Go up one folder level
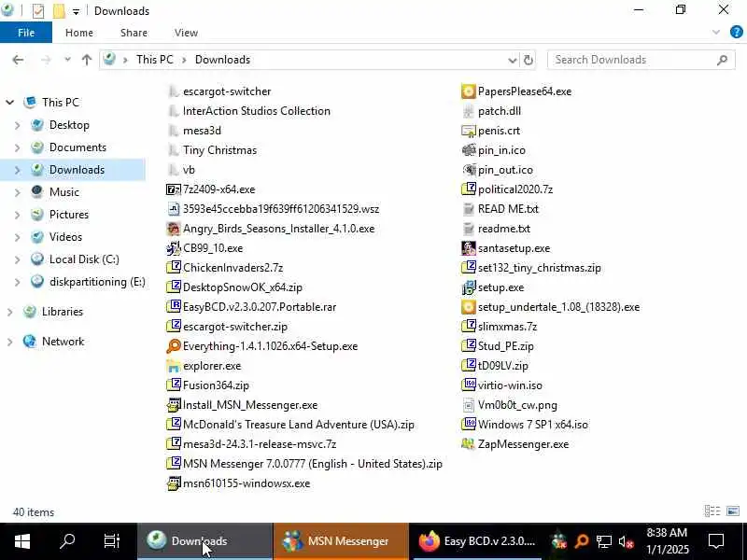The width and height of the screenshot is (747, 560). (87, 60)
